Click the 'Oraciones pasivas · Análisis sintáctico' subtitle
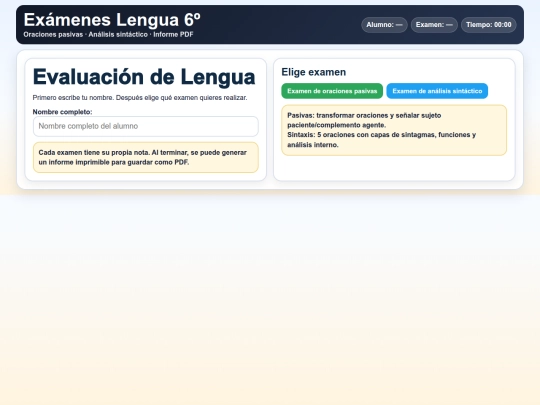540x405 pixels. pos(108,34)
